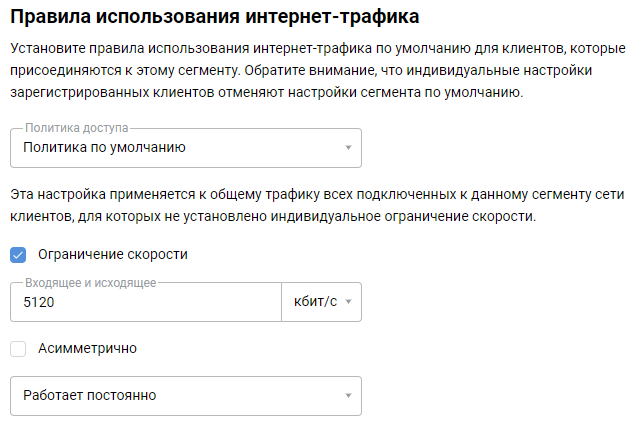Click the arrow in "Работает постоянно" selector
Screen dimensions: 636x425
point(348,396)
